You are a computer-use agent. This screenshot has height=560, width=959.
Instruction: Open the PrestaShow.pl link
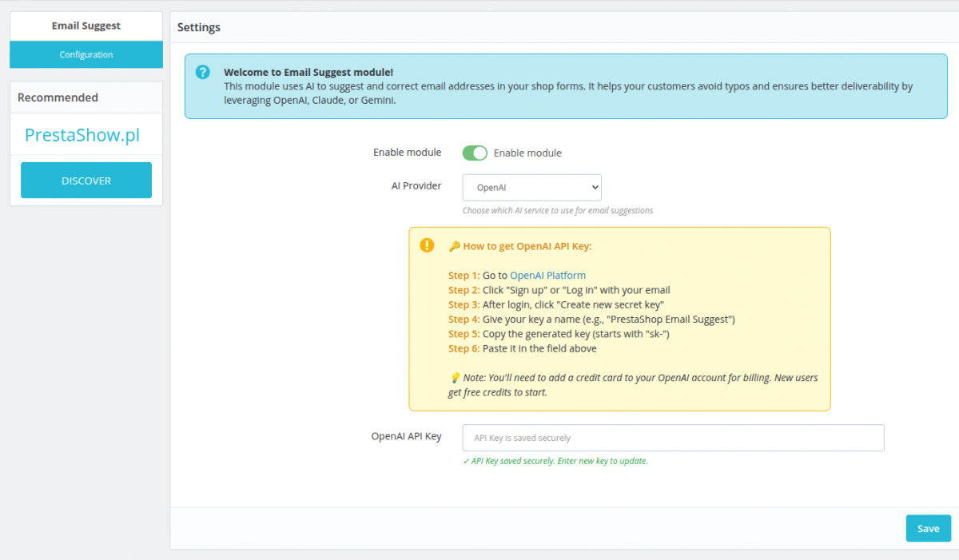(x=82, y=135)
